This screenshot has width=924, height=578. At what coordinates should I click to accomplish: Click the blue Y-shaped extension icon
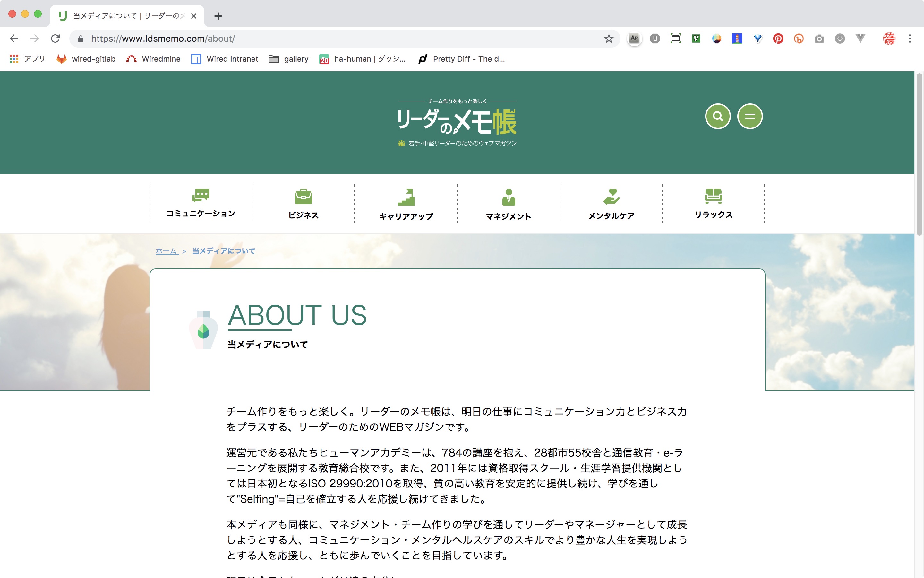point(758,39)
